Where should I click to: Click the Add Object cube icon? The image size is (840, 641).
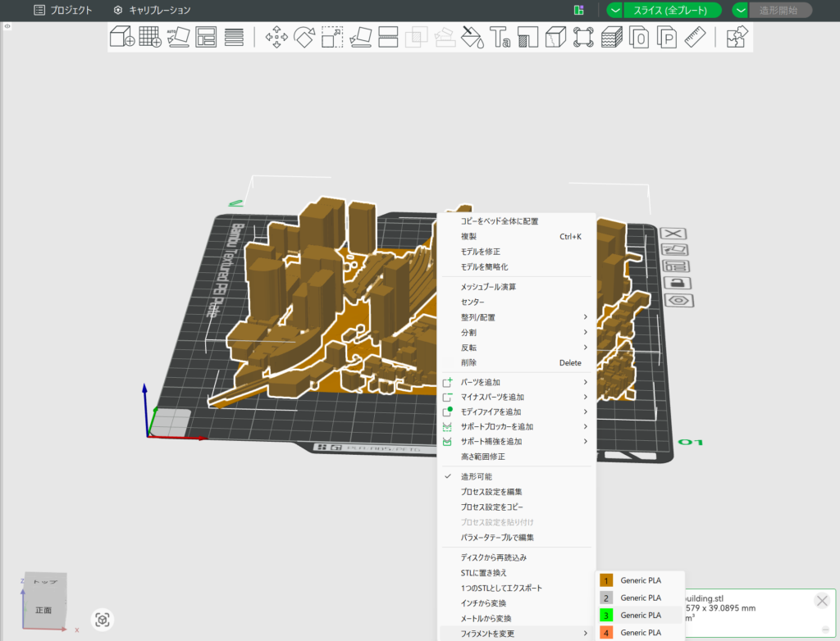coord(122,37)
